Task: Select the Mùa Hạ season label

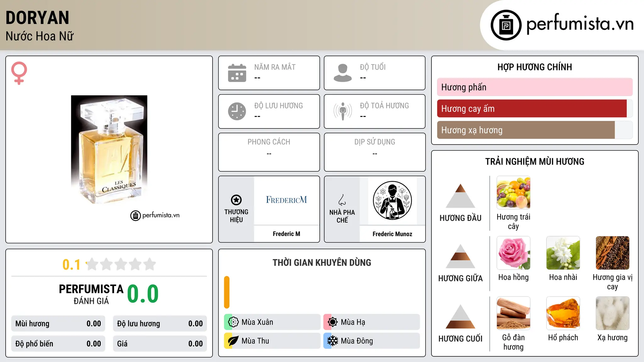Action: coord(353,322)
